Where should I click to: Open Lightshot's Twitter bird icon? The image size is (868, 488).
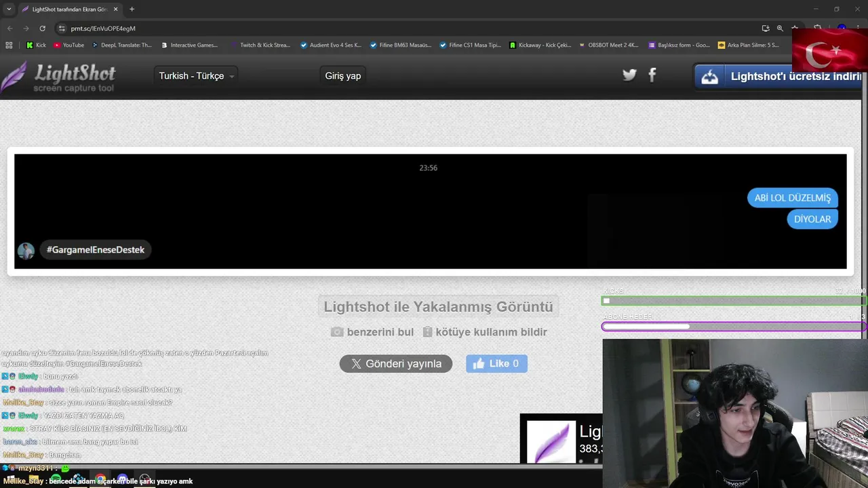pyautogui.click(x=629, y=75)
